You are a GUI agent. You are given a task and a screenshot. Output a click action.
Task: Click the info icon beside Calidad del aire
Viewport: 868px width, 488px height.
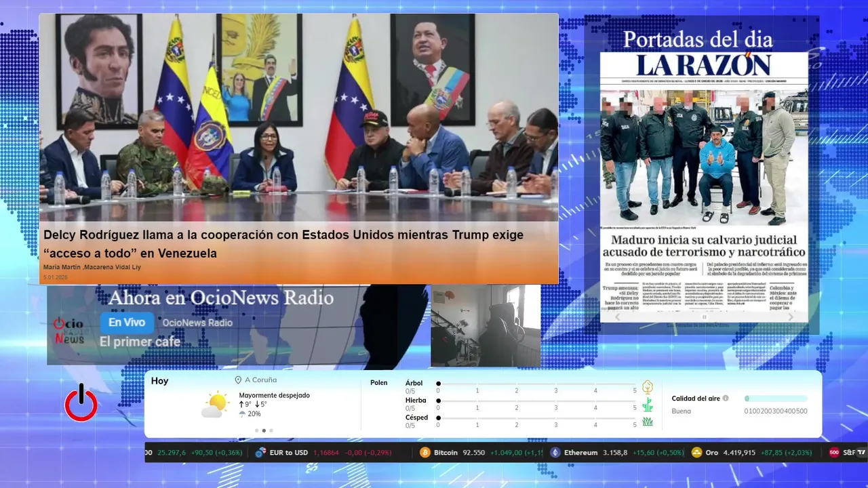(726, 399)
